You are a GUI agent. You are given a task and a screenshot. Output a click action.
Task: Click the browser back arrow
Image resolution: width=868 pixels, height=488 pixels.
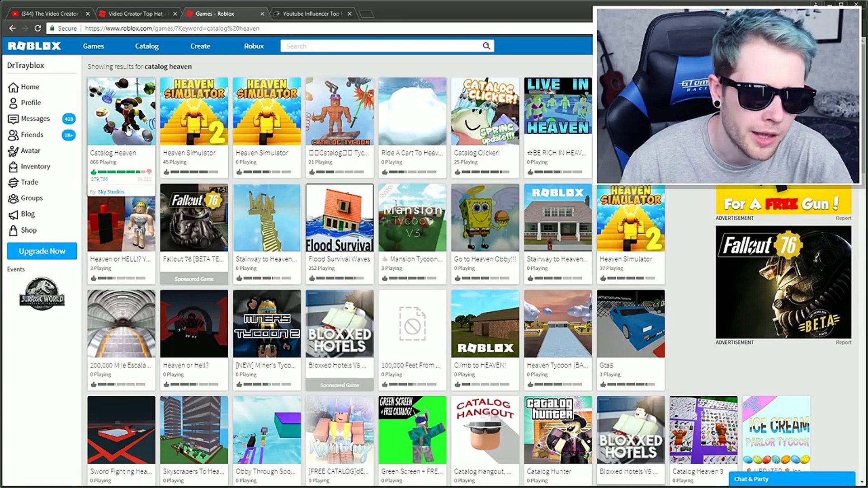coord(12,28)
